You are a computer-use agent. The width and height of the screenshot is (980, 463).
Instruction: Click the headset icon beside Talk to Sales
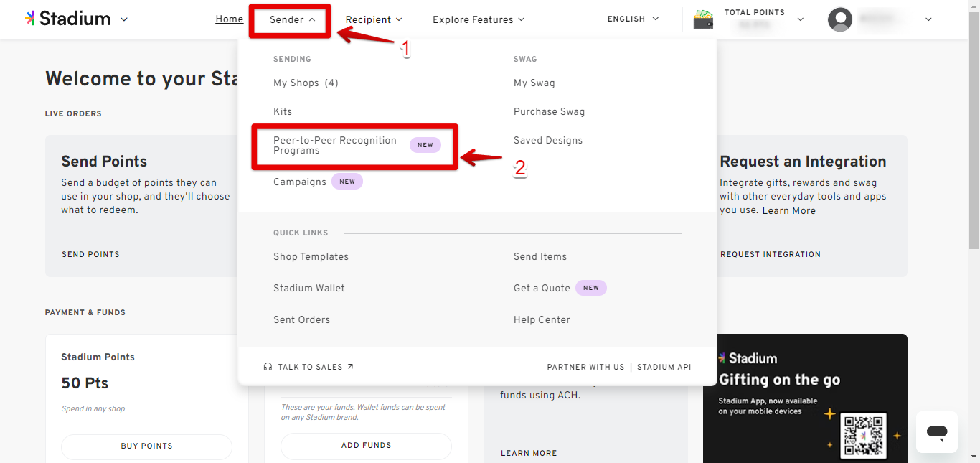click(x=267, y=366)
